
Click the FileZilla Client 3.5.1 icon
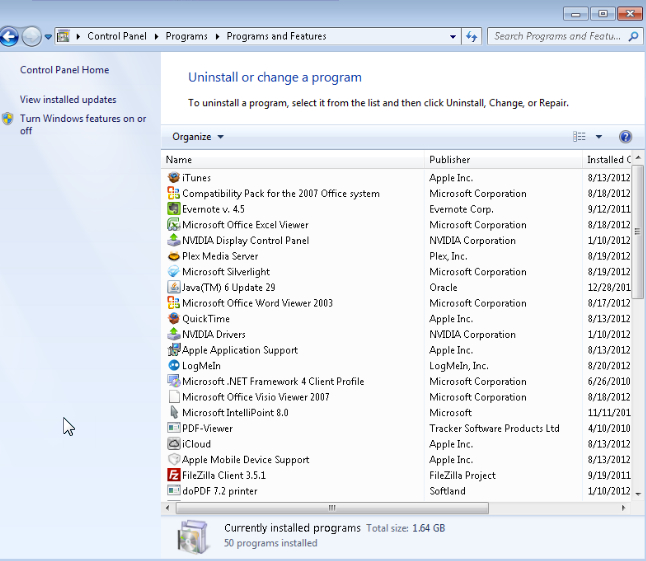pos(174,475)
